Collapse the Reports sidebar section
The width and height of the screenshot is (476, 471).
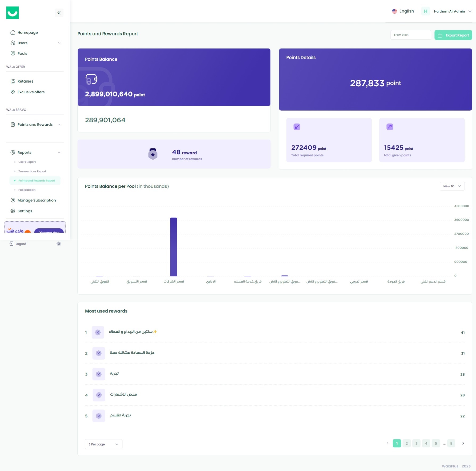(x=35, y=152)
